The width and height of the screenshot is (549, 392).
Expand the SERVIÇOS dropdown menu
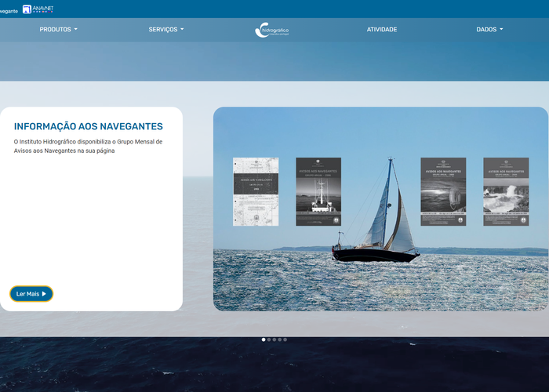point(166,30)
